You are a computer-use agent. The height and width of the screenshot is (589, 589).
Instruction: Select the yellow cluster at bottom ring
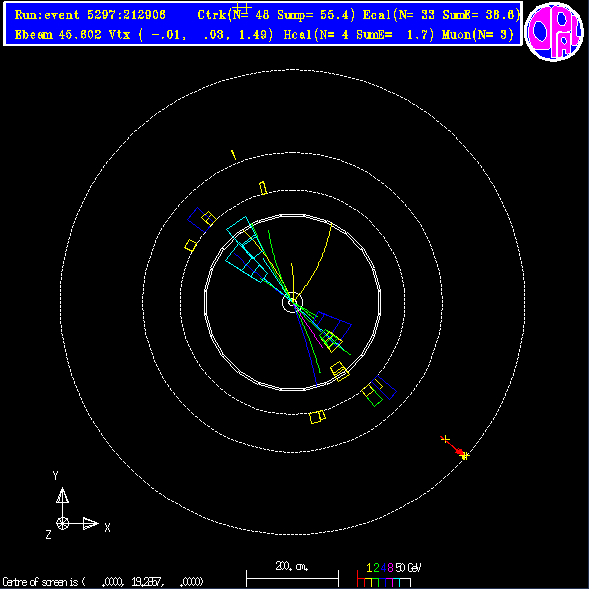click(x=317, y=417)
